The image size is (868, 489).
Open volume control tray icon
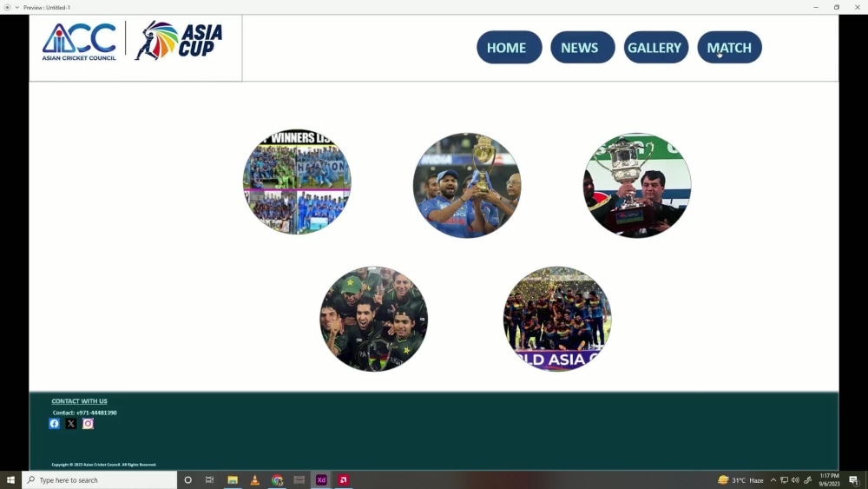tap(795, 480)
